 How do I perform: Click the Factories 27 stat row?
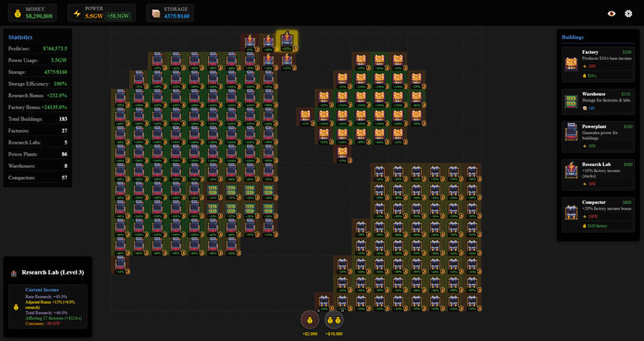pos(37,131)
